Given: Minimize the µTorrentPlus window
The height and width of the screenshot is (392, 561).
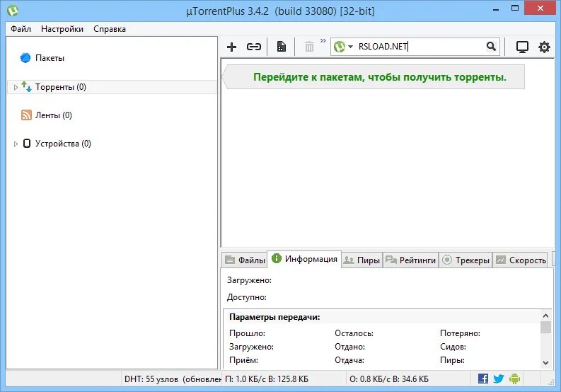Looking at the screenshot, I should click(496, 9).
